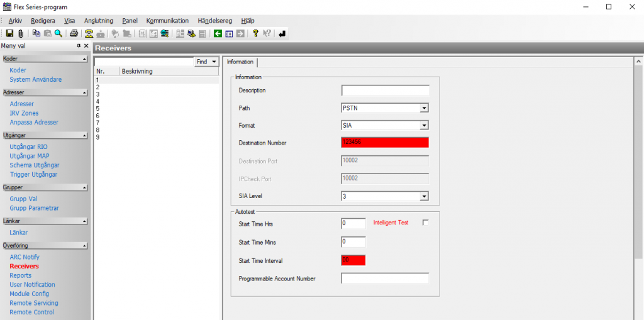Enable the Intelligent Test checkbox

(x=425, y=223)
